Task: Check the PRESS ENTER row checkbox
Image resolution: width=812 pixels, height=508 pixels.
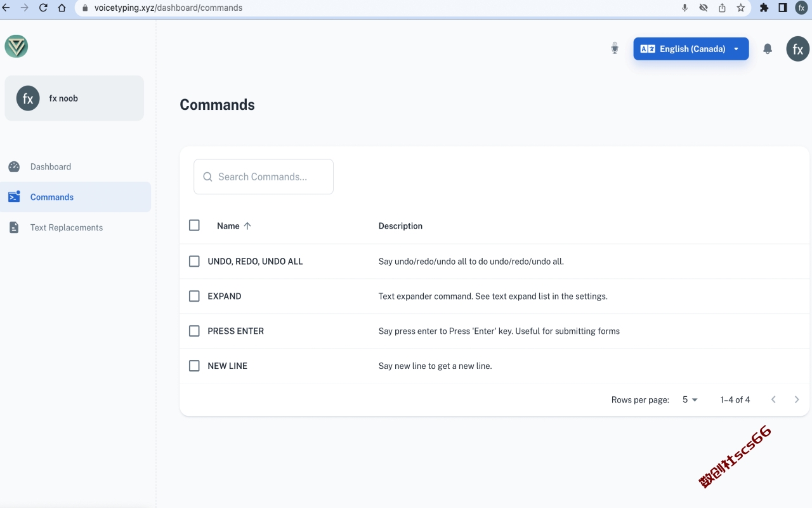Action: click(x=194, y=331)
